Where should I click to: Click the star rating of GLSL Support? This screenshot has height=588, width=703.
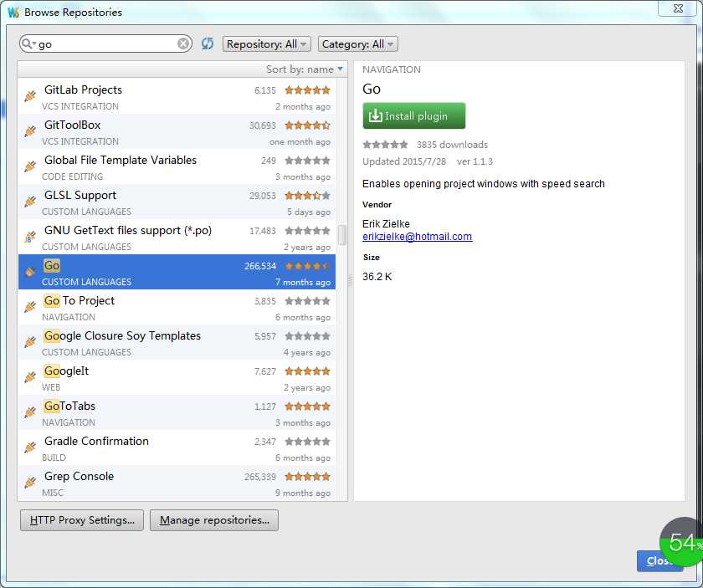point(308,196)
